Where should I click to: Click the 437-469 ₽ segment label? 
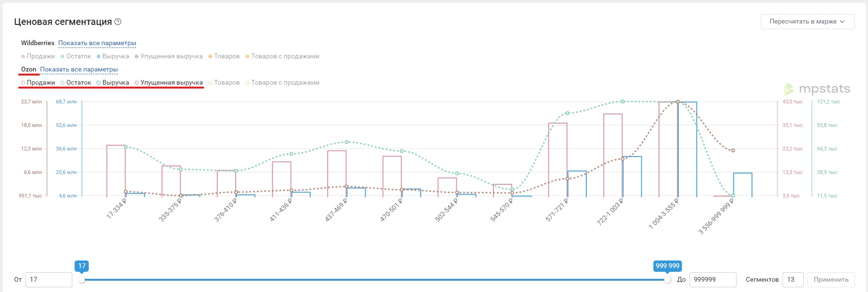(336, 210)
